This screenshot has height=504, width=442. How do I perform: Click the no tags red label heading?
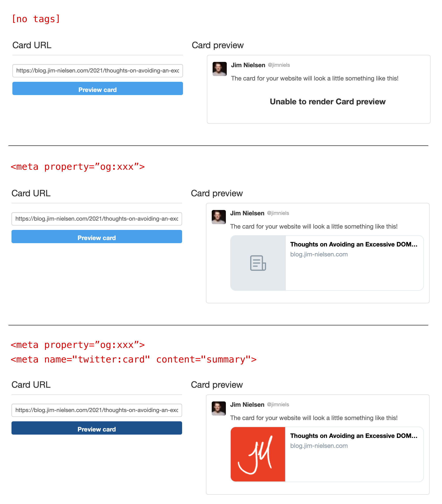tap(36, 18)
